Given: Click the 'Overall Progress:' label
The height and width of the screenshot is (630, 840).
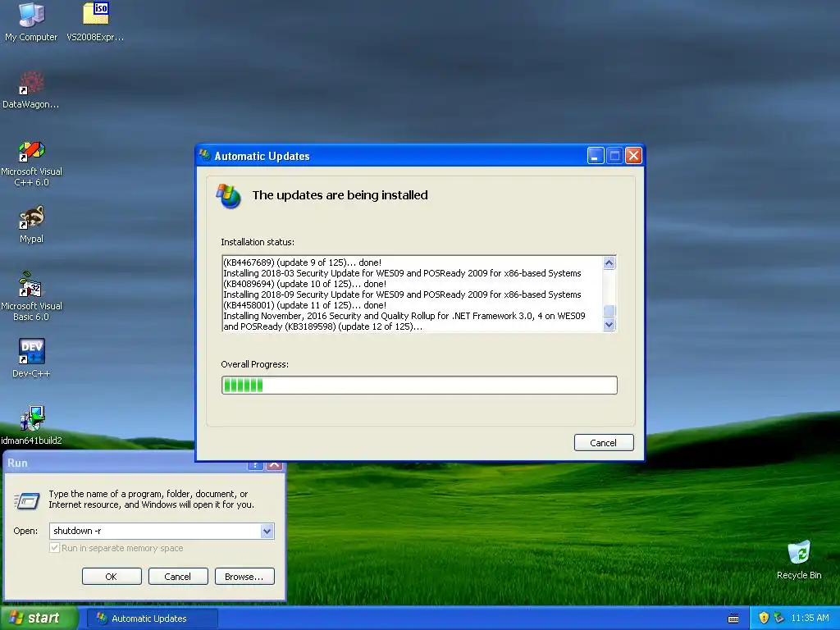Looking at the screenshot, I should tap(255, 364).
